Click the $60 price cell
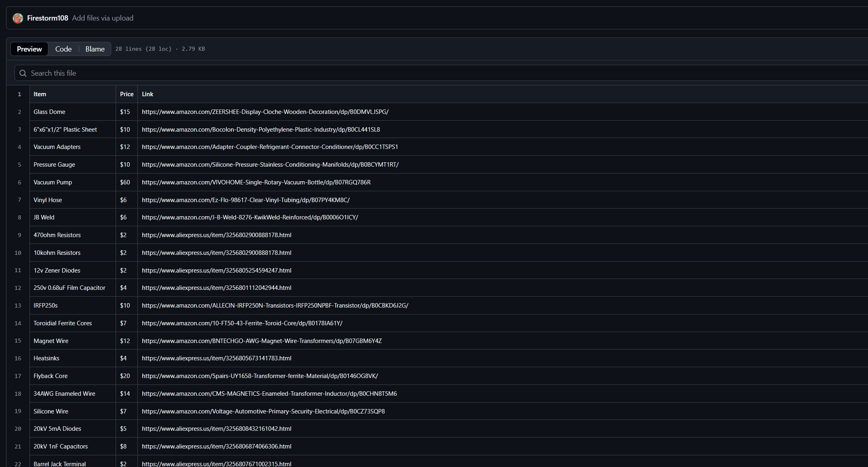The image size is (868, 467). 125,182
